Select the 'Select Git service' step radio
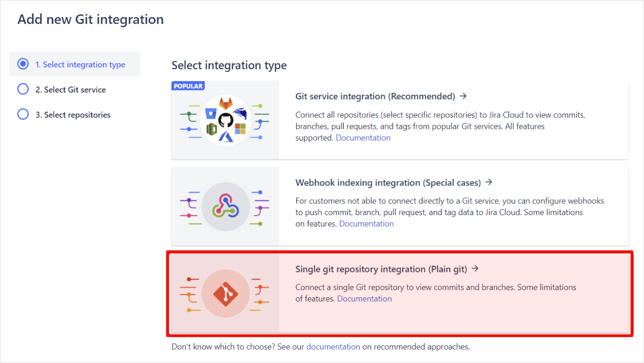The height and width of the screenshot is (363, 644). pos(23,89)
